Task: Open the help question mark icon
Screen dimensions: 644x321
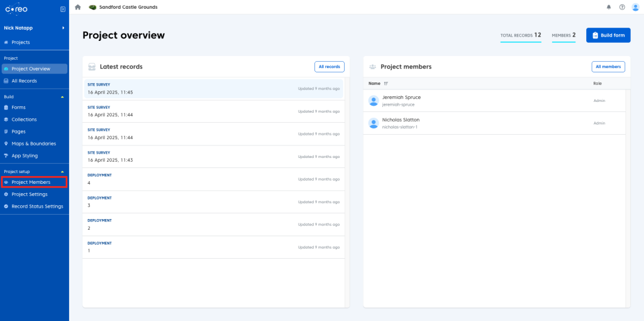Action: [x=622, y=7]
